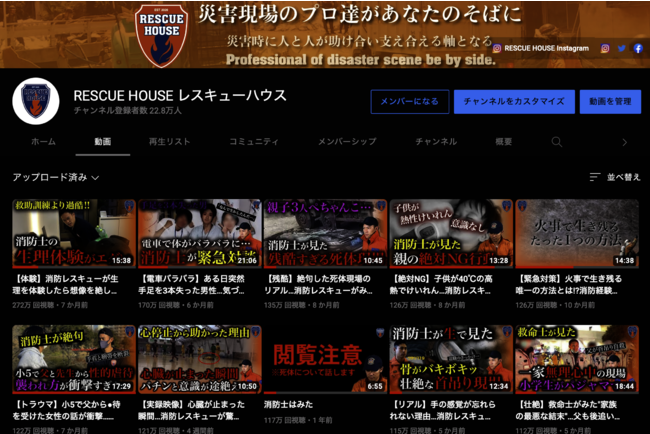Click title 【電車バラバラ】ある日突然

(192, 284)
